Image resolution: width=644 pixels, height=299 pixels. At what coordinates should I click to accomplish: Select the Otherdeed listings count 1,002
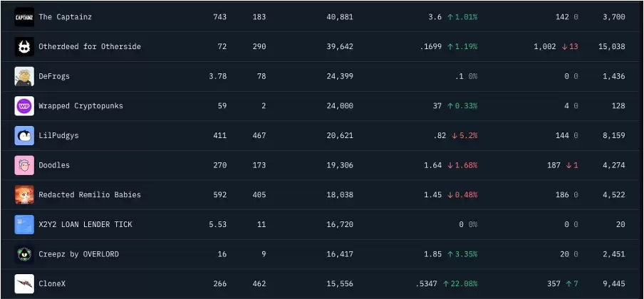click(x=545, y=46)
